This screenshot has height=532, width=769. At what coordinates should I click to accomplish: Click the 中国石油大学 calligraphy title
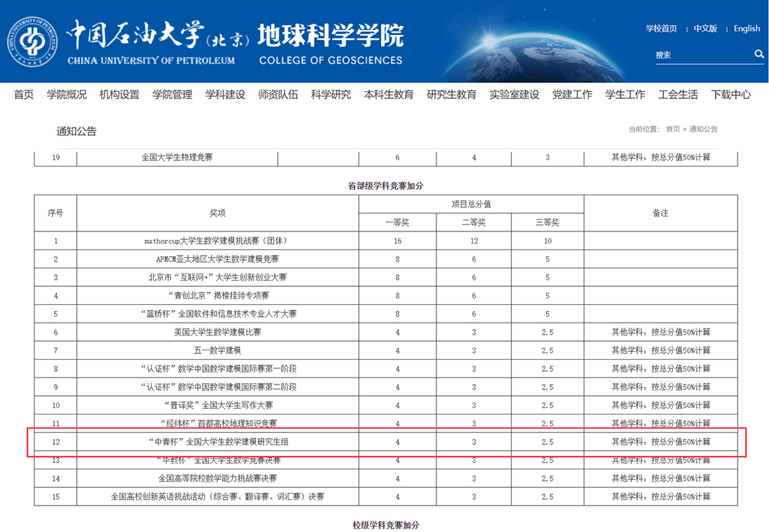coord(135,34)
